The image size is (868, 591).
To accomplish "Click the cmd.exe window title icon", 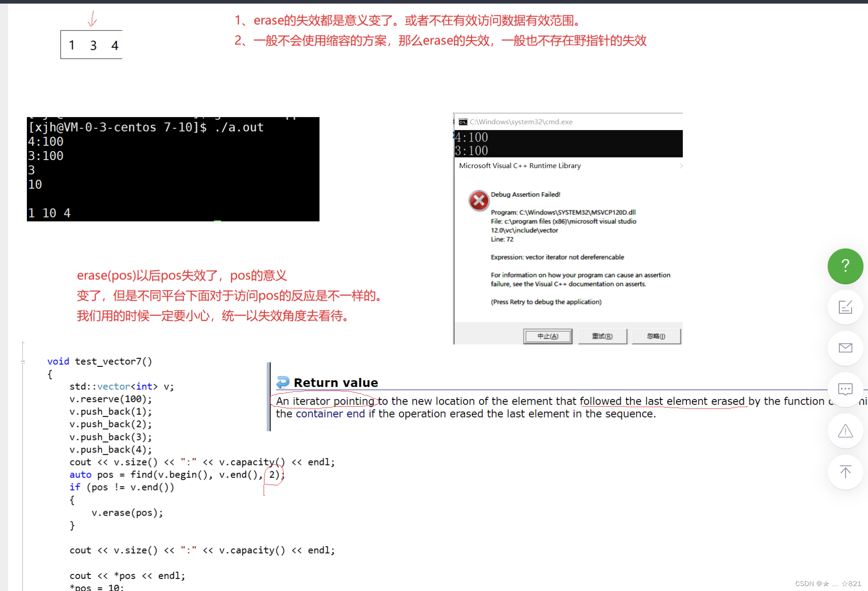I will 463,122.
